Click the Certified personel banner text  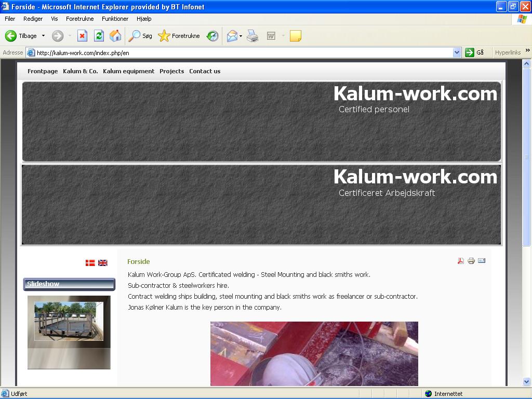(374, 109)
